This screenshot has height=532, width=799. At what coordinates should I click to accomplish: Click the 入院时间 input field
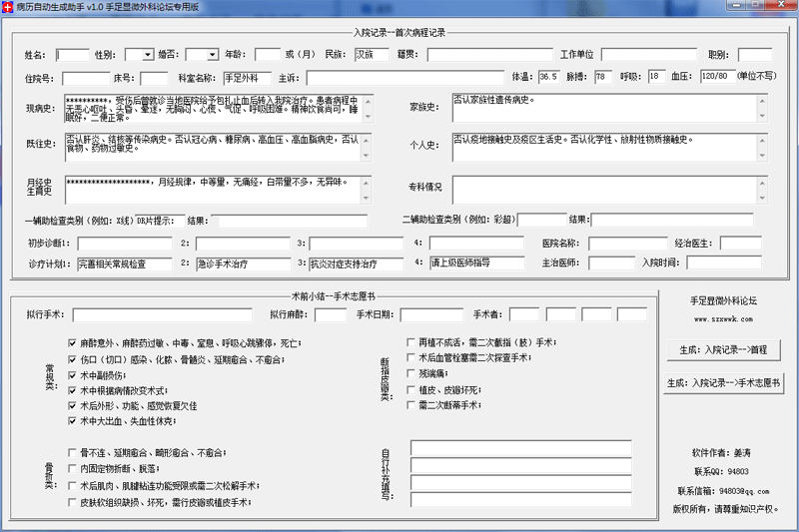pos(724,263)
